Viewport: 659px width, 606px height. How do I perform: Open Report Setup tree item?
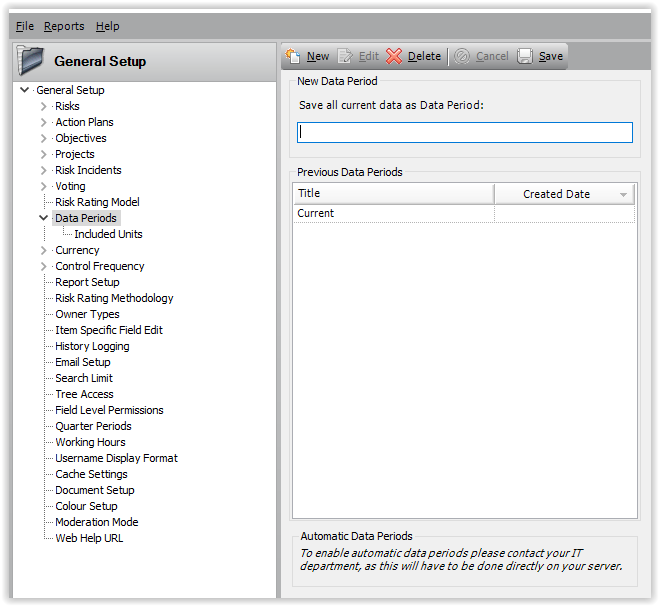pyautogui.click(x=87, y=282)
